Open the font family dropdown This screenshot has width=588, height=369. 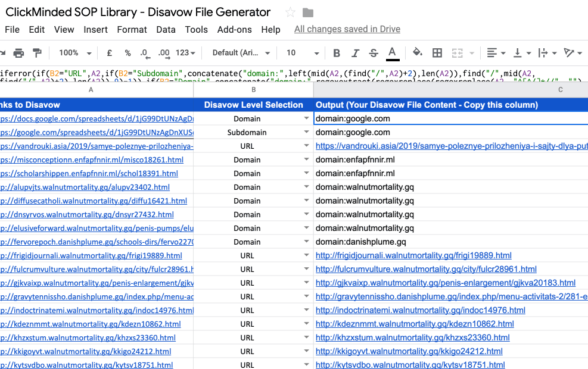(241, 53)
